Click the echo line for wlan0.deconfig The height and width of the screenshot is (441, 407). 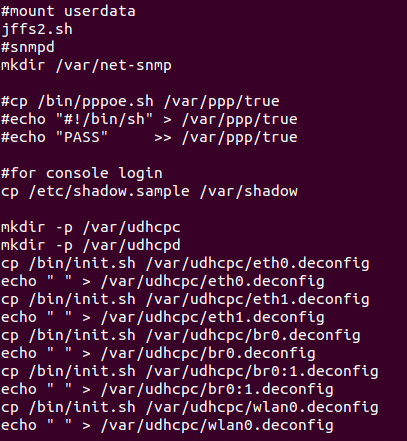(167, 425)
